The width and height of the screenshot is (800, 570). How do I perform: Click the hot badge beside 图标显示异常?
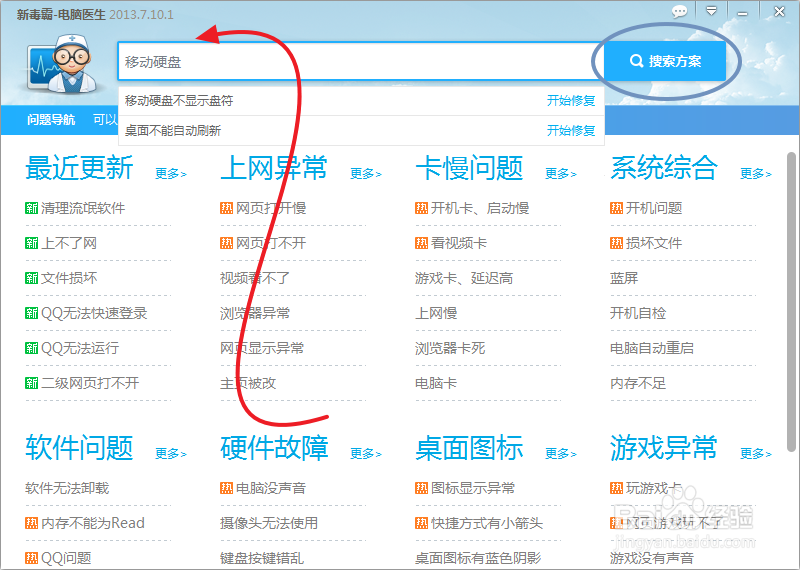point(421,488)
